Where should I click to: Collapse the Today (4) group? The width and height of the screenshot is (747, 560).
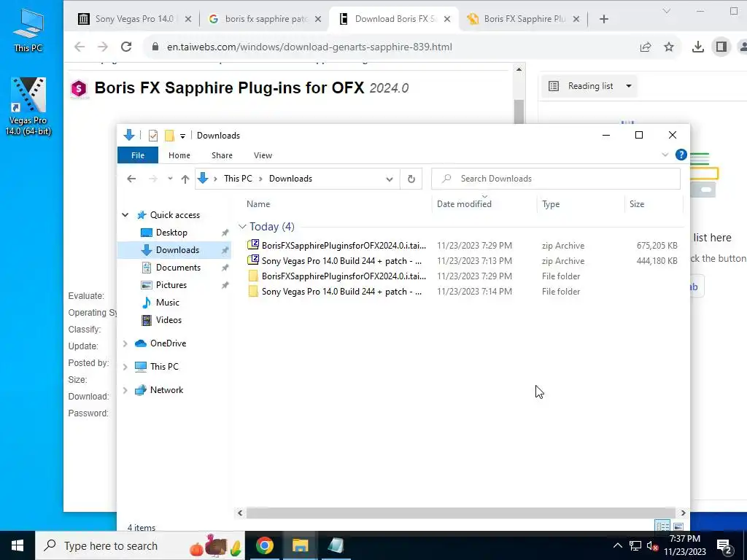click(242, 227)
